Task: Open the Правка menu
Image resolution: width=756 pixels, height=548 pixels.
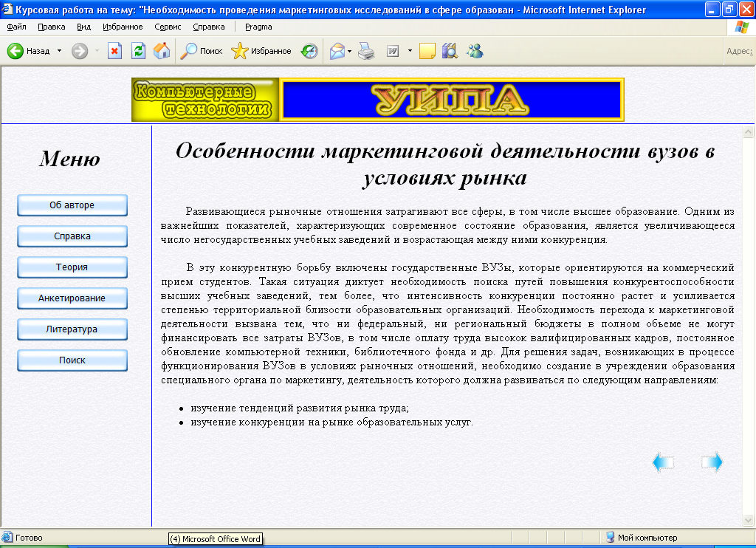Action: [52, 27]
